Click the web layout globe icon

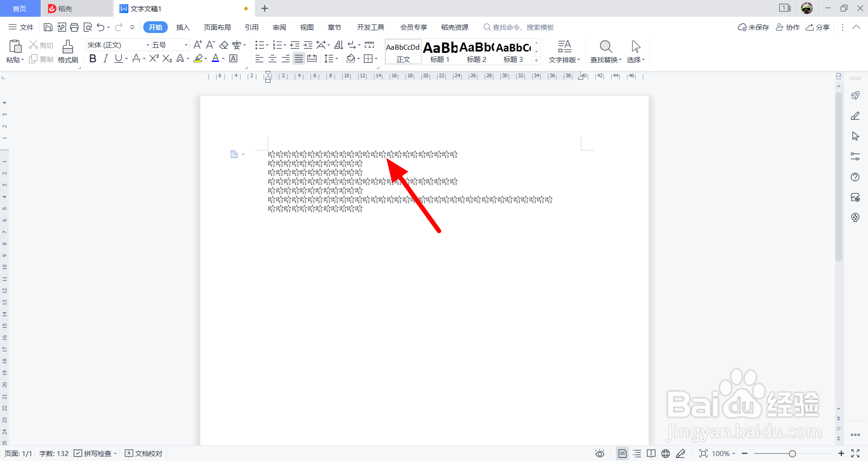pos(665,453)
